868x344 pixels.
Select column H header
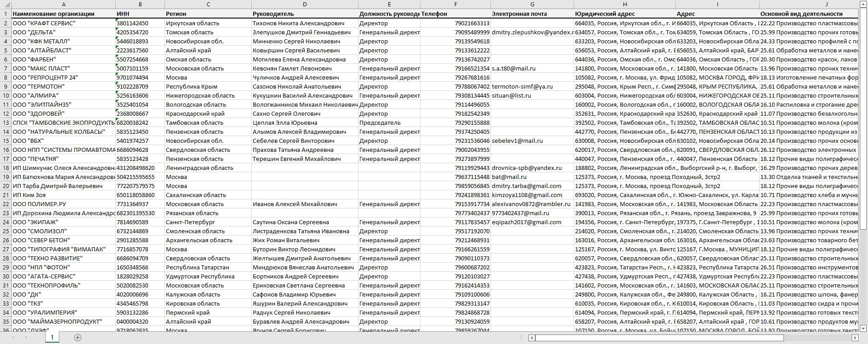click(x=625, y=4)
